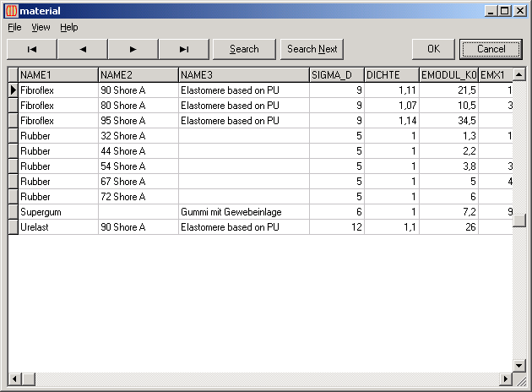Confirm with the OK button
The height and width of the screenshot is (392, 532).
pos(433,49)
